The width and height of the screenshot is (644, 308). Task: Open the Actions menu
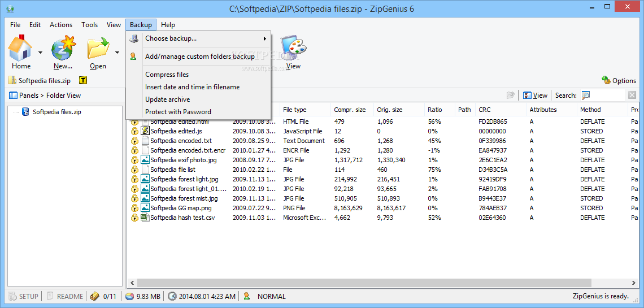click(x=61, y=25)
